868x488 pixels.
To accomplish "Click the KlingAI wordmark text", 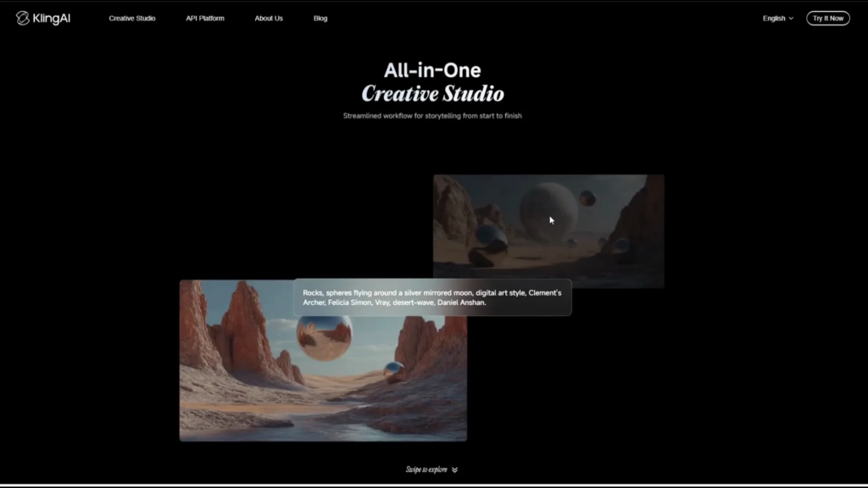I will pos(53,18).
